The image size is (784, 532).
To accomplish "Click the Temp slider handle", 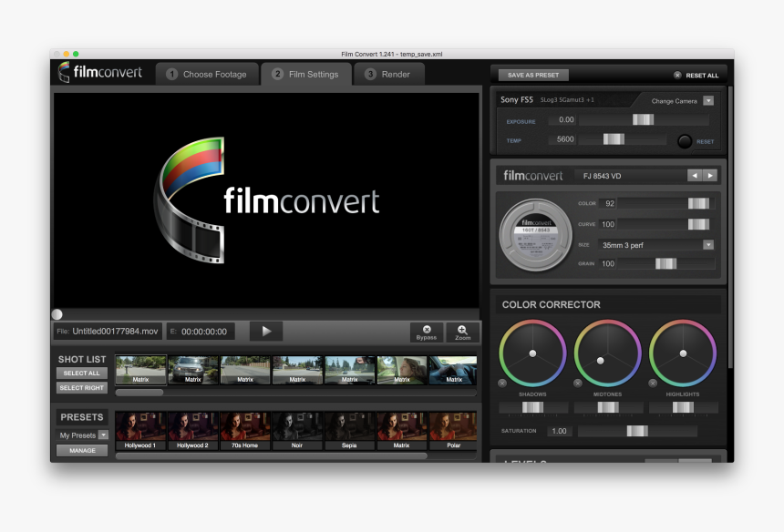I will (614, 138).
